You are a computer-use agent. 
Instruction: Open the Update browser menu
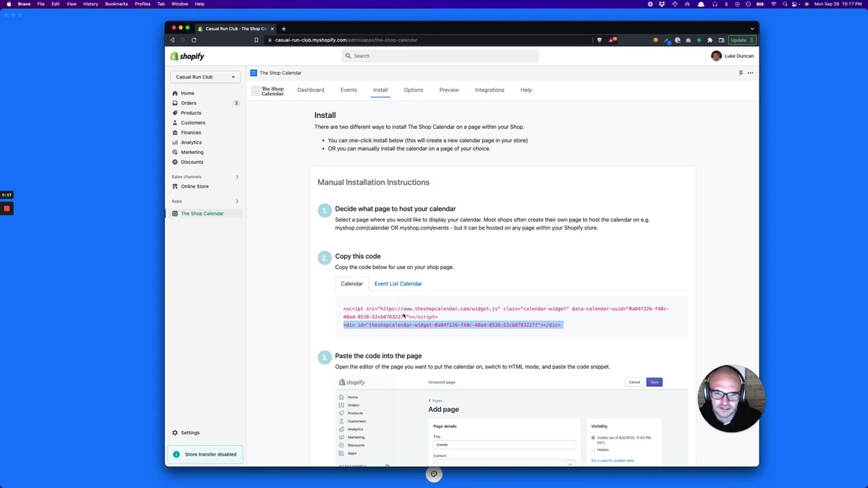741,40
